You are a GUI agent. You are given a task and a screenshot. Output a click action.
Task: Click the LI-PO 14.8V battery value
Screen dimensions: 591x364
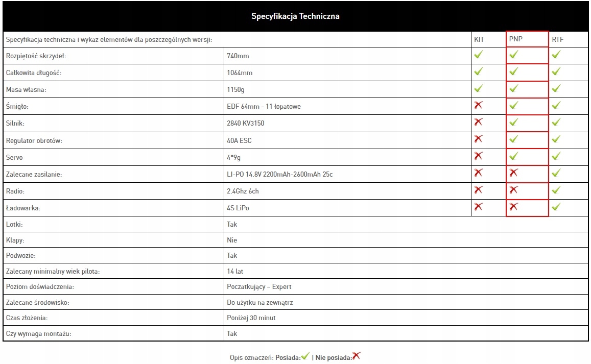coord(280,175)
